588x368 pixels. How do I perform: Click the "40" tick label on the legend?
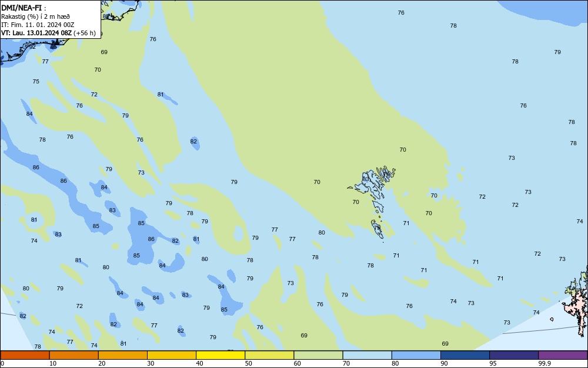pyautogui.click(x=199, y=363)
